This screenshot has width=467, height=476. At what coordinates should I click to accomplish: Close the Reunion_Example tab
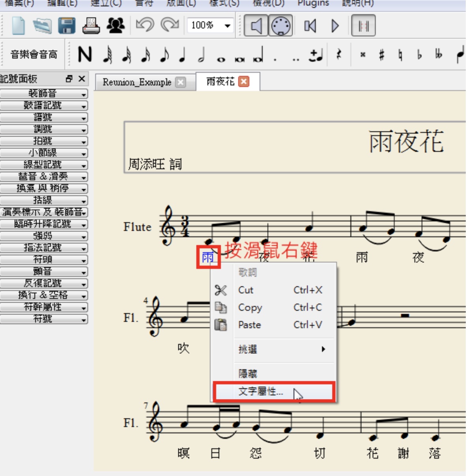181,82
